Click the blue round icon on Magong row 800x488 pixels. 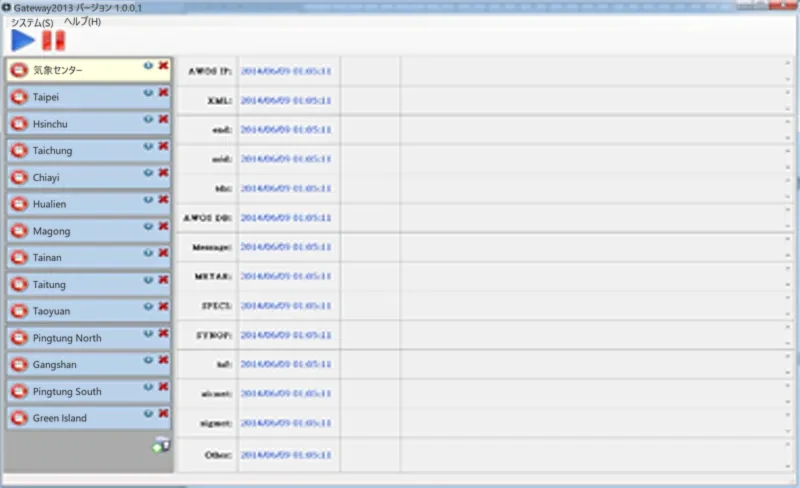(148, 226)
